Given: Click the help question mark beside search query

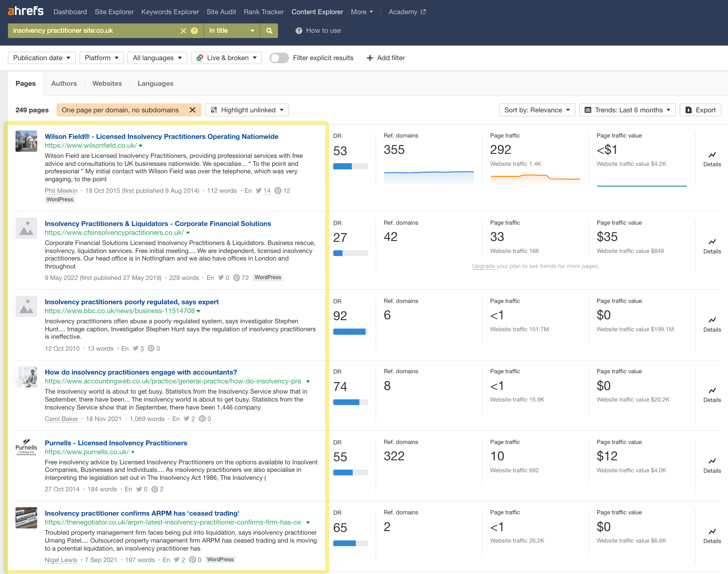Looking at the screenshot, I should [x=194, y=31].
